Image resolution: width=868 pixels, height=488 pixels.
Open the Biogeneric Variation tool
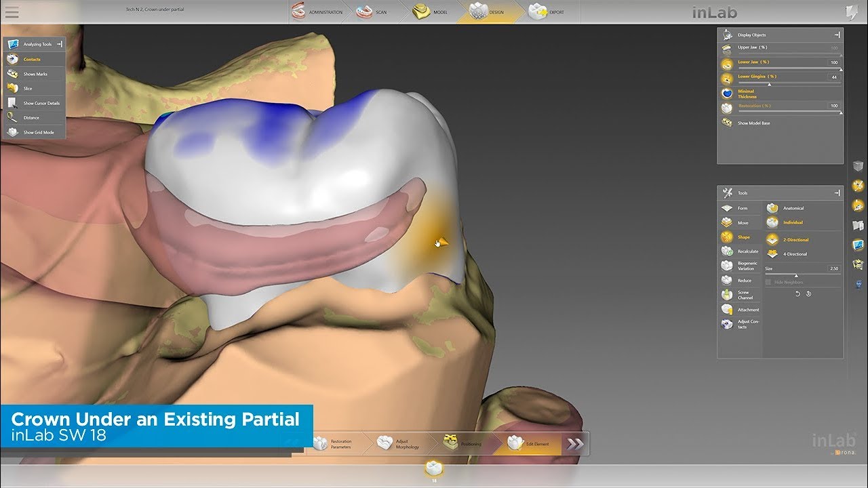click(x=739, y=266)
